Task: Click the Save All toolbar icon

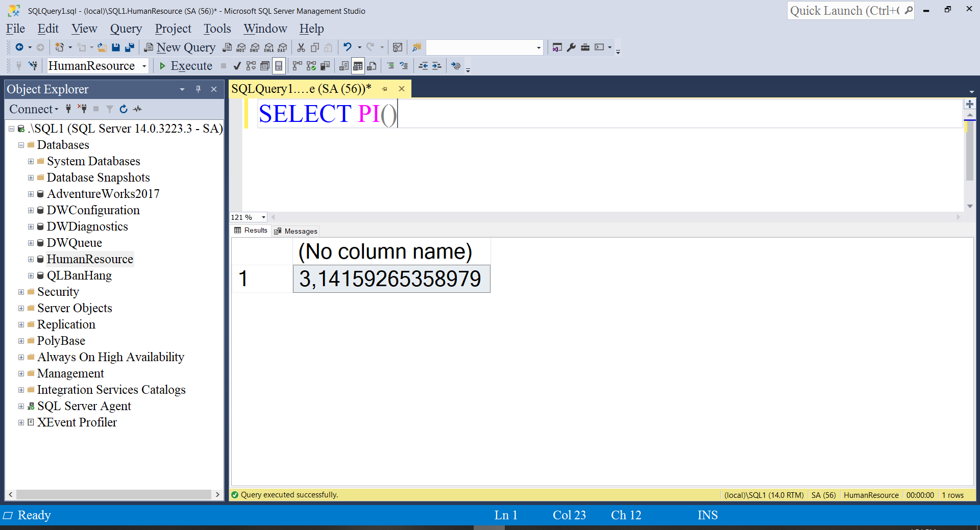Action: (130, 47)
